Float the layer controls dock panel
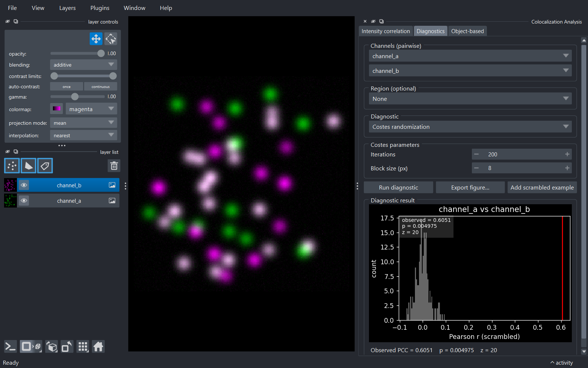 click(x=16, y=21)
